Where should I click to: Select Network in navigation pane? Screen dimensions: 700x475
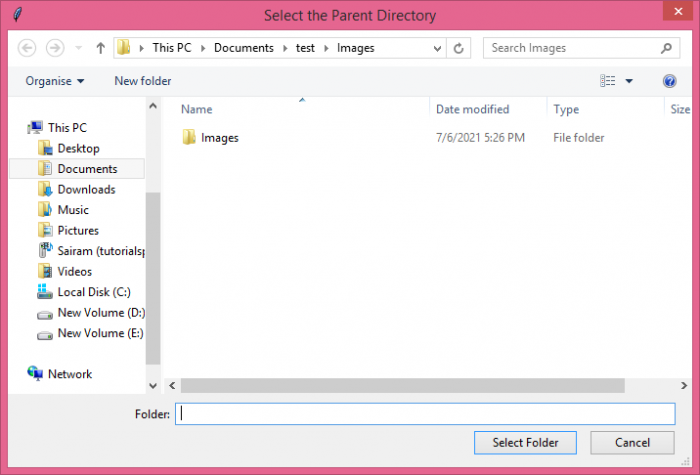click(70, 374)
